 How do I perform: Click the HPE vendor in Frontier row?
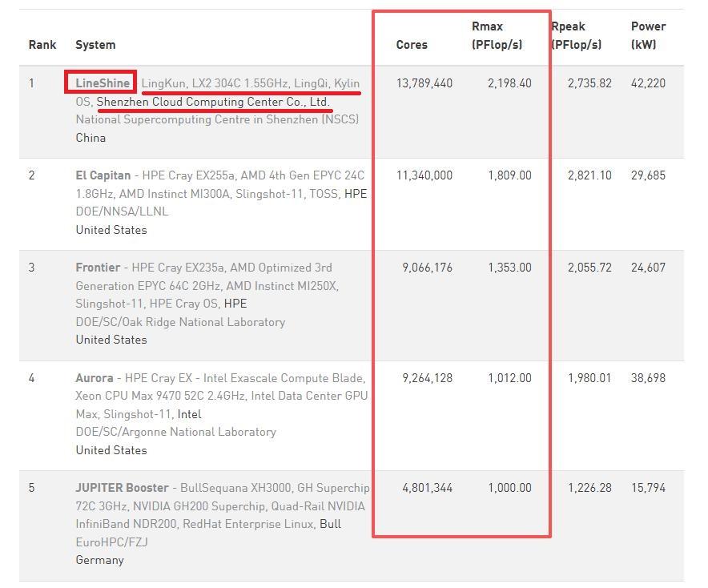(235, 304)
